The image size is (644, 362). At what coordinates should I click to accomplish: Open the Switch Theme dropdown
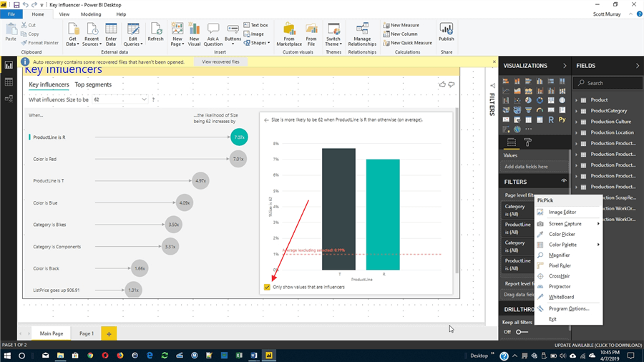click(x=333, y=34)
